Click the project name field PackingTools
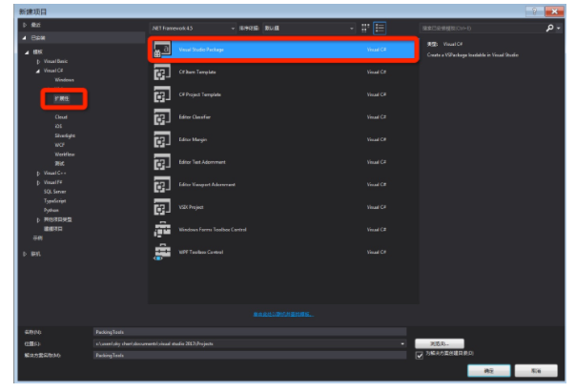 pos(250,332)
